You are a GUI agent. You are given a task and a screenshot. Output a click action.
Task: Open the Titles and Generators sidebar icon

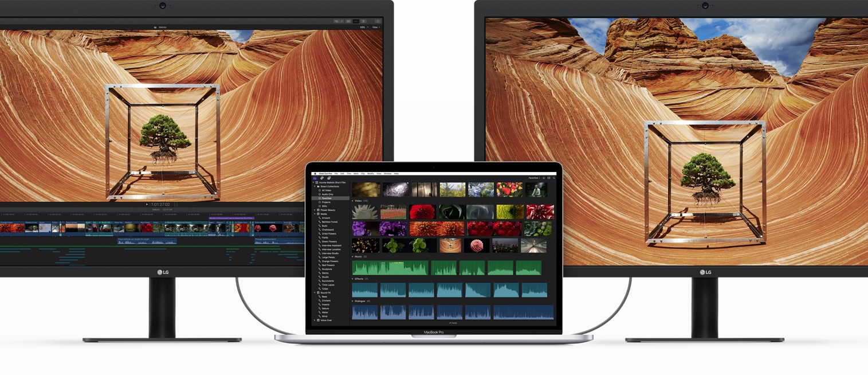pyautogui.click(x=329, y=178)
